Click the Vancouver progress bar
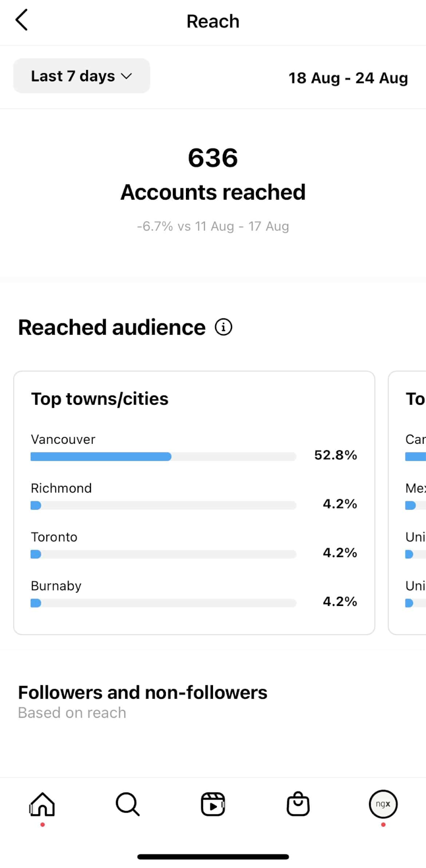Screen dimensions: 426x868 [163, 457]
